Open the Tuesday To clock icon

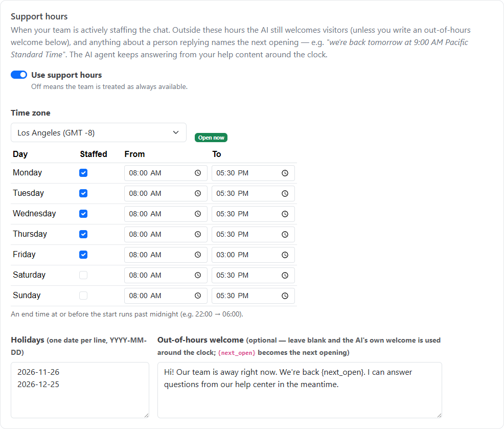(x=285, y=193)
